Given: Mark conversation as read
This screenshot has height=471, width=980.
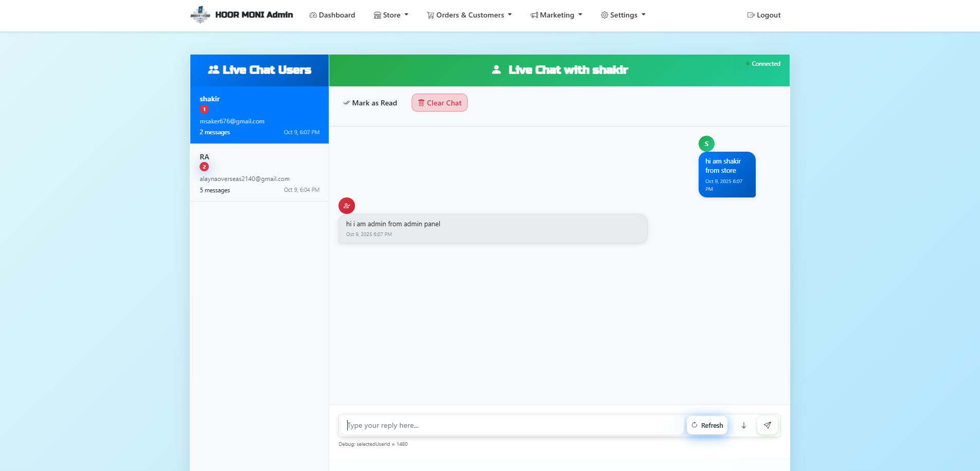Looking at the screenshot, I should tap(370, 103).
